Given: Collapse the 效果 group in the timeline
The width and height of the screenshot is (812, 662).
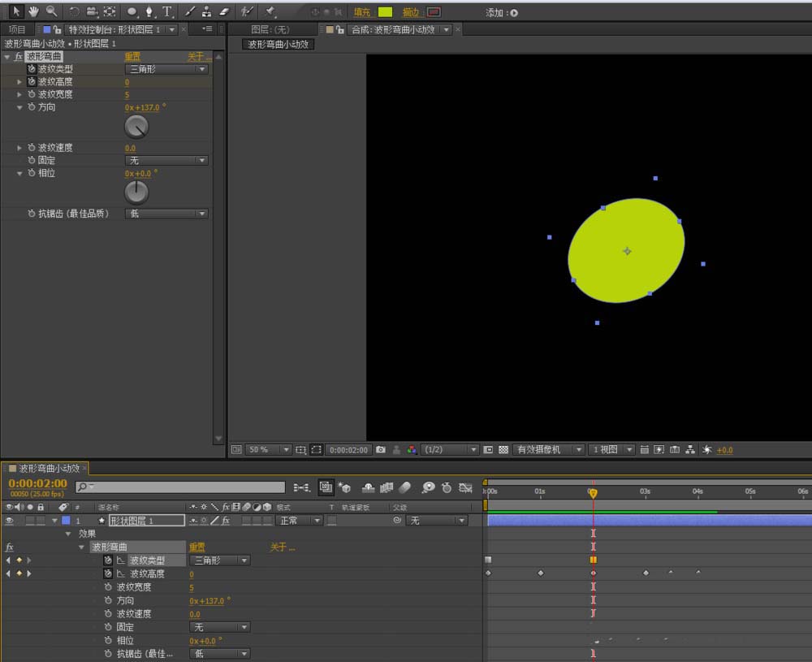Looking at the screenshot, I should (x=68, y=534).
